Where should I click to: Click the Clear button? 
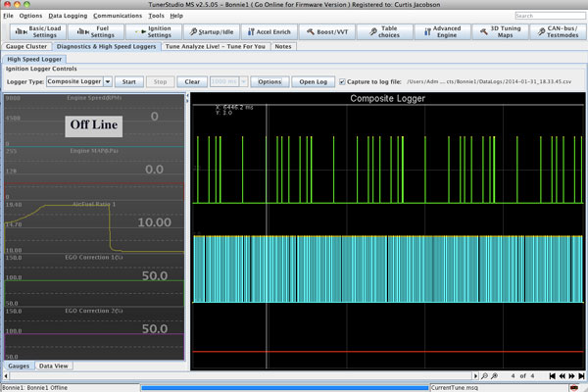click(192, 81)
